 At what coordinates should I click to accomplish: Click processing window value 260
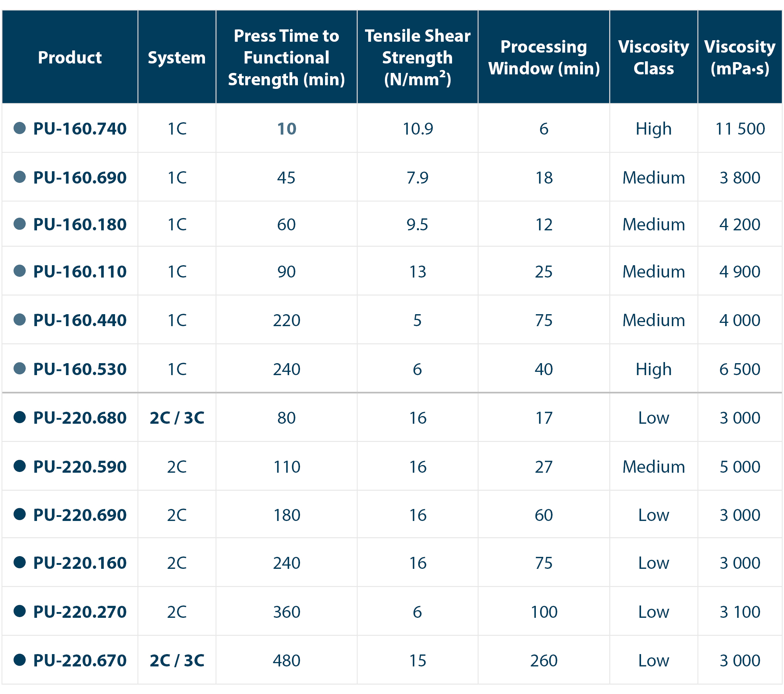click(x=544, y=661)
